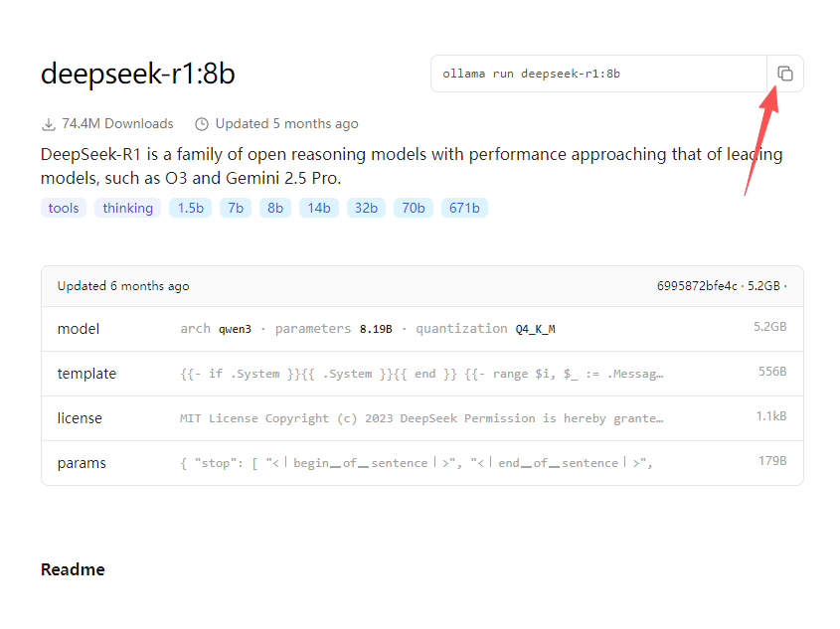The image size is (840, 629).
Task: Open the template file row
Action: pyautogui.click(x=421, y=374)
